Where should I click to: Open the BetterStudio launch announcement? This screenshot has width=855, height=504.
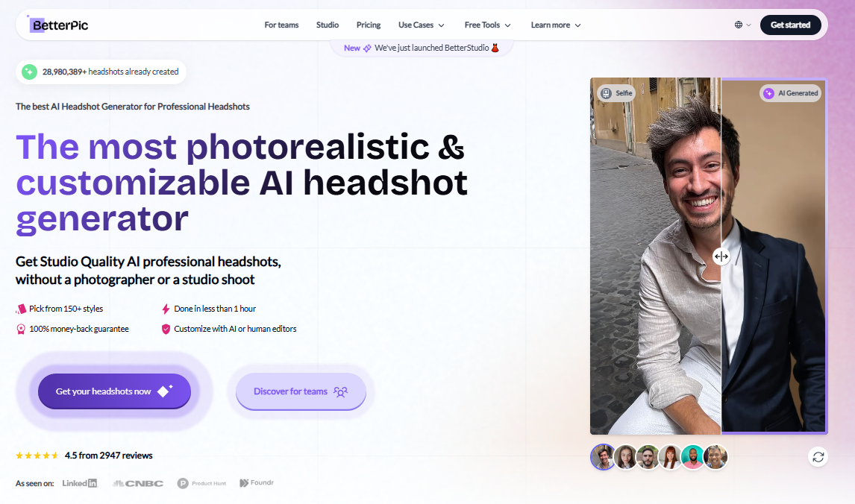click(x=422, y=48)
